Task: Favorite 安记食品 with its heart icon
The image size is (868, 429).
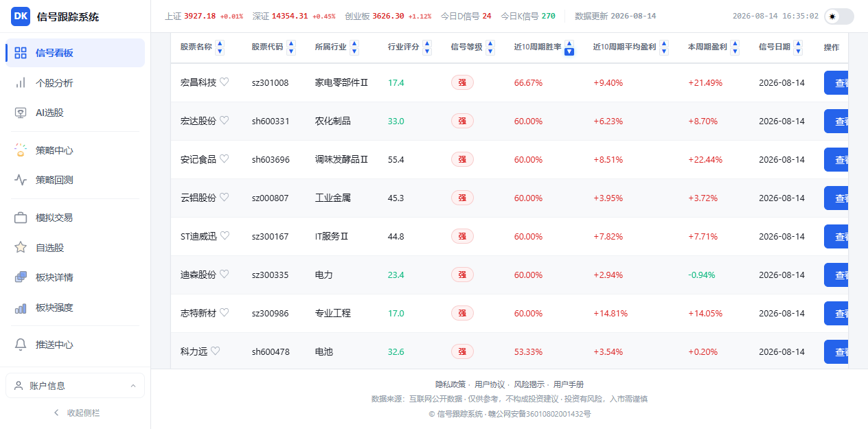Action: [x=224, y=159]
